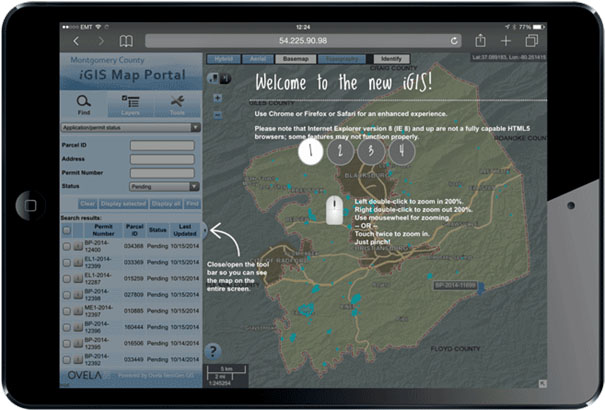
Task: Select the Hybrid map view
Action: [224, 59]
